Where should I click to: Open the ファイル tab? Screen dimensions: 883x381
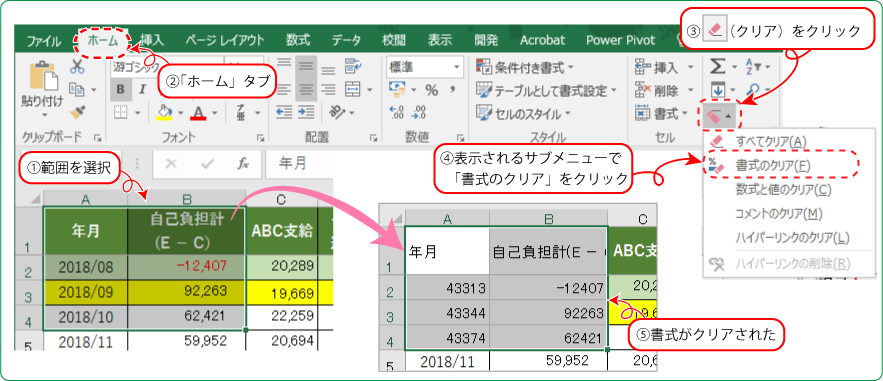[x=43, y=40]
